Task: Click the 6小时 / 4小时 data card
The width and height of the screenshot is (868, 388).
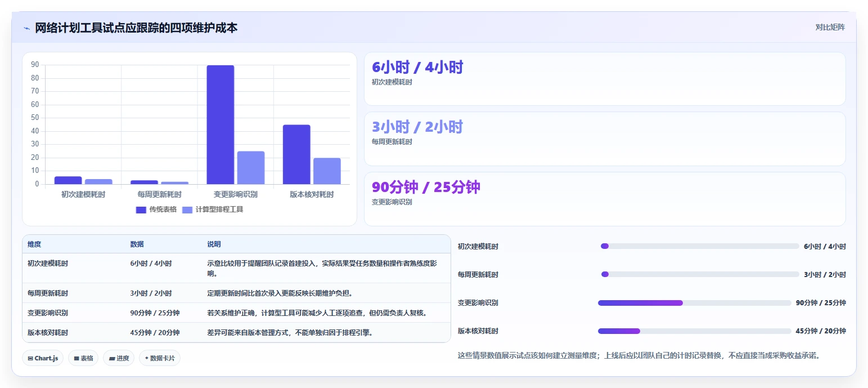Action: [x=605, y=79]
